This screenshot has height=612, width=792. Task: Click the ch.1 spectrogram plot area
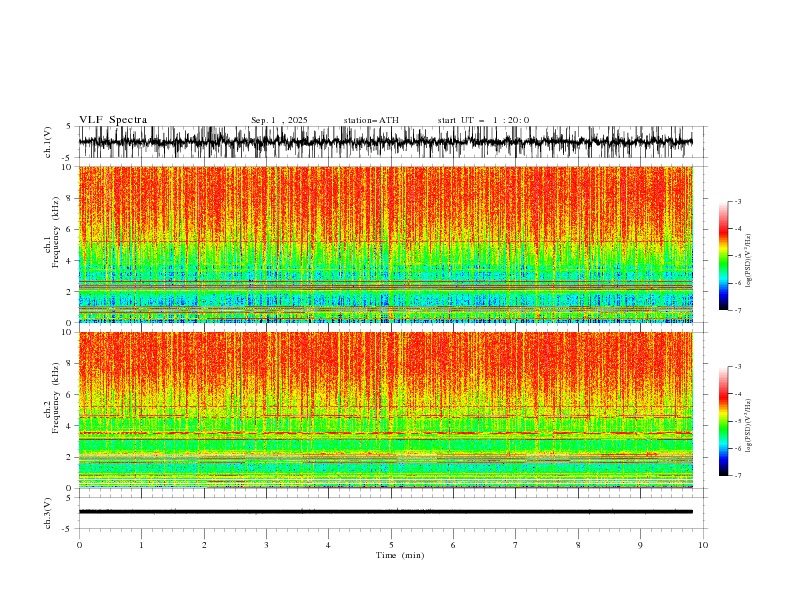(386, 244)
